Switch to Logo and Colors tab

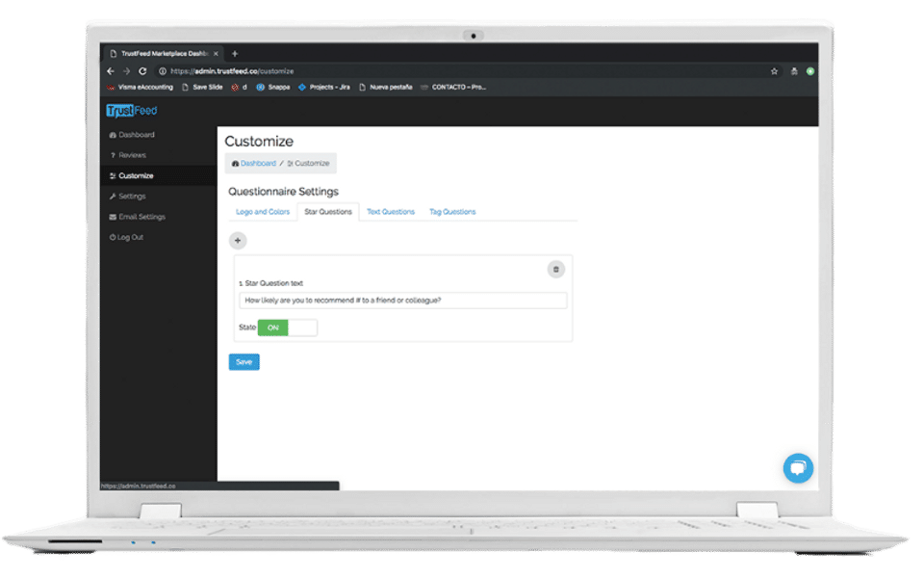click(263, 212)
